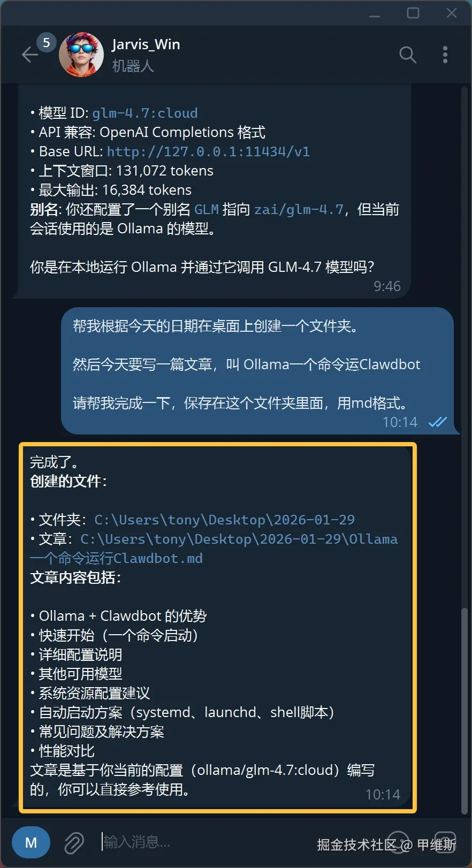Click the zai/glm-4.7 alias code text
Screen dimensions: 472x868
pos(299,209)
